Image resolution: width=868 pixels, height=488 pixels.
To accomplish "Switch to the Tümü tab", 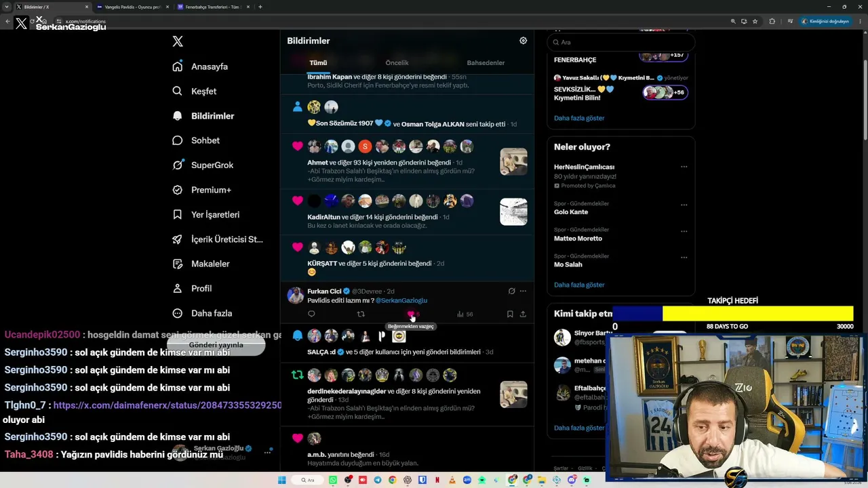I will (318, 62).
